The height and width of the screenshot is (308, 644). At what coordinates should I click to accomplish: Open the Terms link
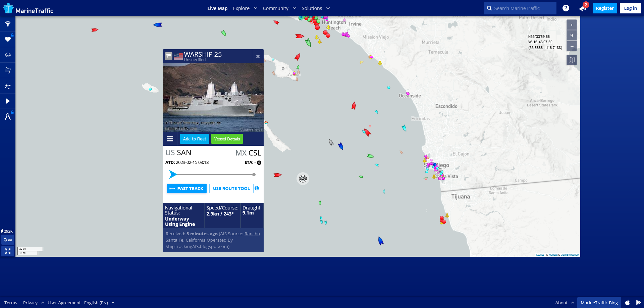11,303
